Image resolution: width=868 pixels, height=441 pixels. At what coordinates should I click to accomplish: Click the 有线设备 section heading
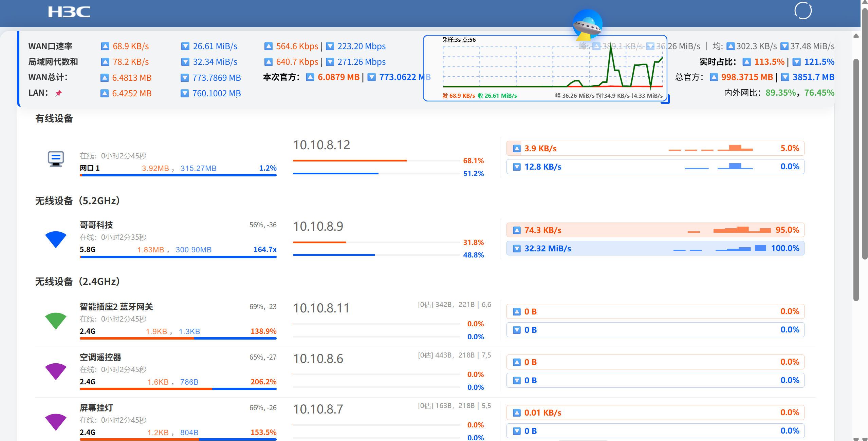pos(54,118)
